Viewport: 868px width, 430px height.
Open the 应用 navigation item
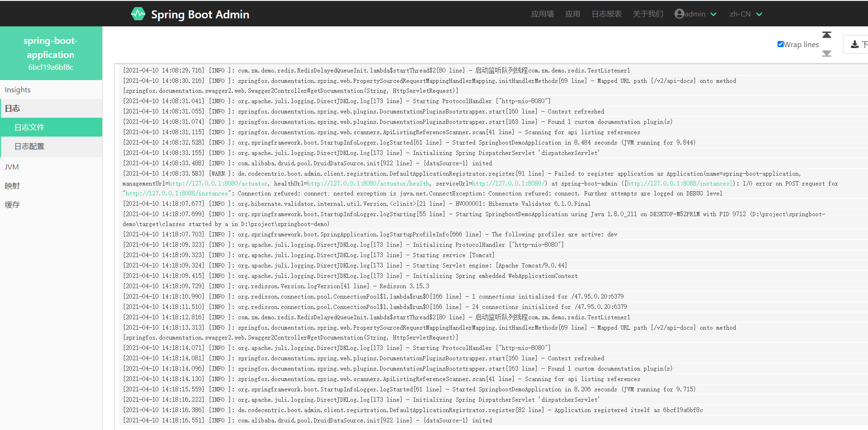[573, 14]
